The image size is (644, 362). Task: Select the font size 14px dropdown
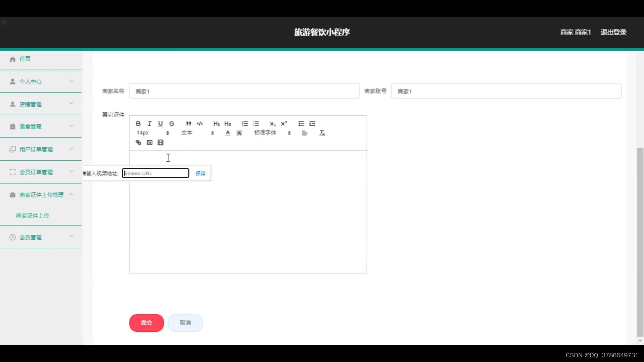point(152,133)
